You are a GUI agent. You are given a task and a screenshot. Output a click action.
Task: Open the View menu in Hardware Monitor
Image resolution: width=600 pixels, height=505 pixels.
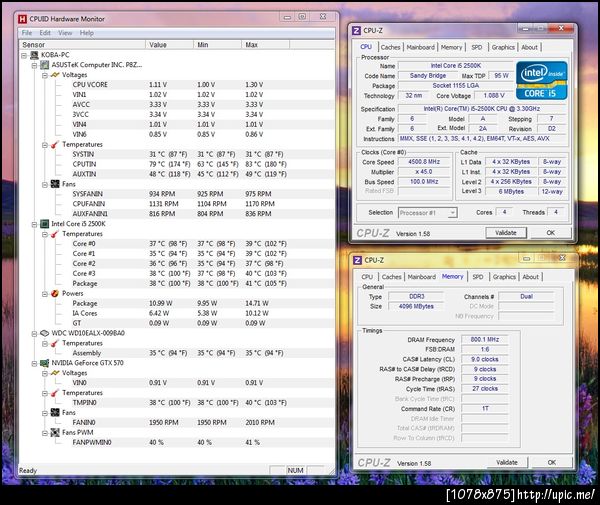[65, 32]
